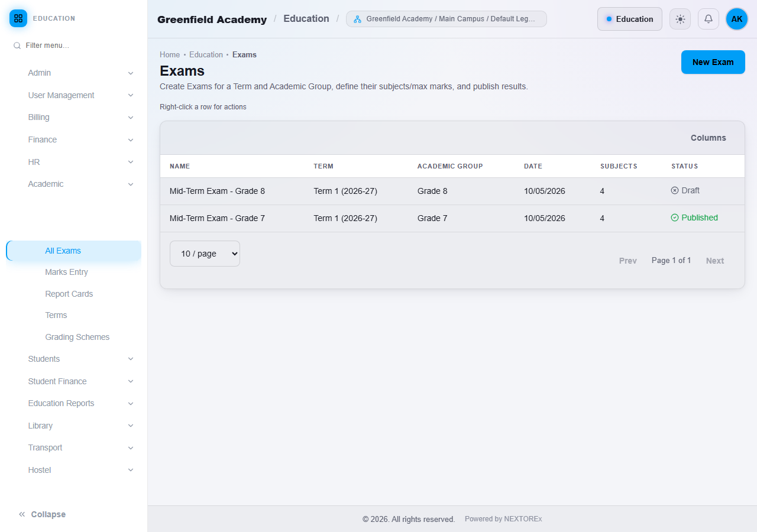Image resolution: width=757 pixels, height=532 pixels.
Task: Collapse the Academic section chevron
Action: point(131,184)
